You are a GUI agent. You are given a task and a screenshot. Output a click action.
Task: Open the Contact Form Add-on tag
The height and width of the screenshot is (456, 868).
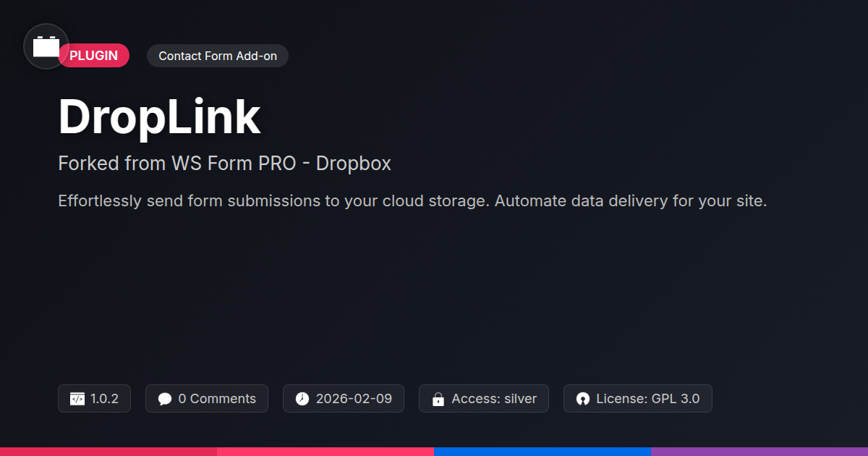click(218, 56)
